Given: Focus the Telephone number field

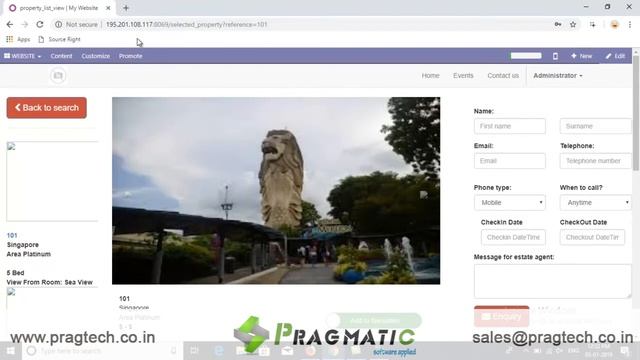Looking at the screenshot, I should point(596,161).
